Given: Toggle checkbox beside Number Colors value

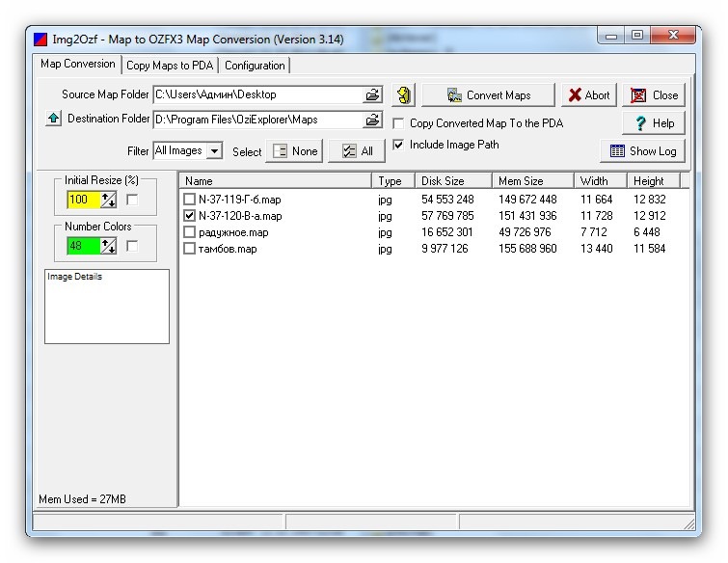Looking at the screenshot, I should pos(132,246).
